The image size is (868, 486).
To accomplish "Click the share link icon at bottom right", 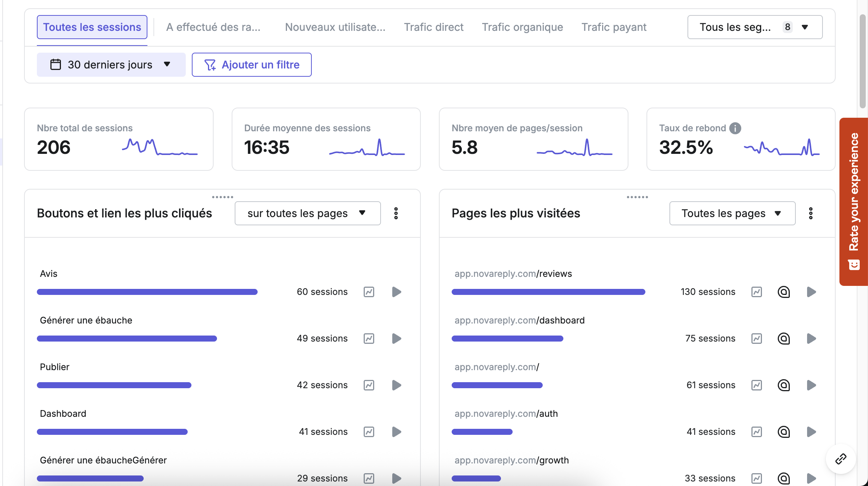I will (x=841, y=459).
